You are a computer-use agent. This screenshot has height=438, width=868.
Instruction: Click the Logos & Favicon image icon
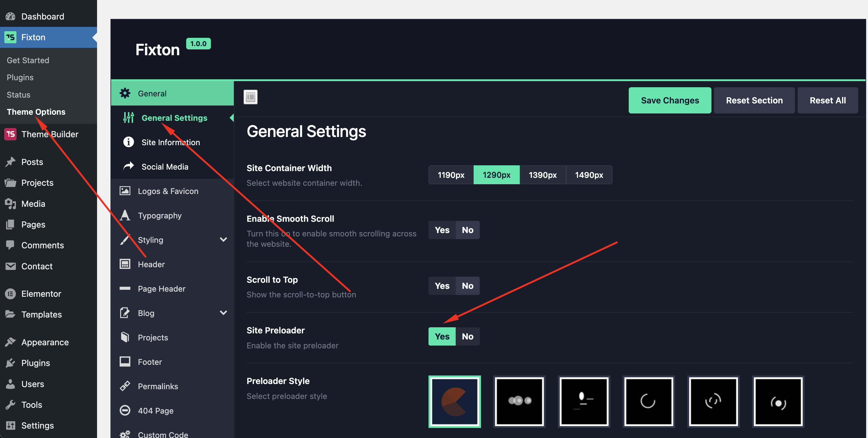point(125,191)
